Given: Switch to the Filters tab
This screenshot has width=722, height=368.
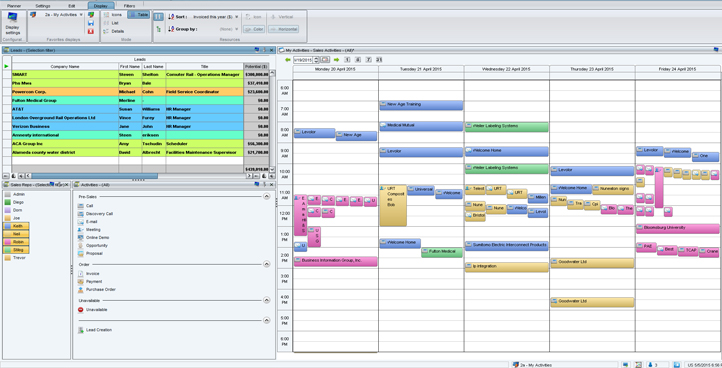Looking at the screenshot, I should (129, 6).
